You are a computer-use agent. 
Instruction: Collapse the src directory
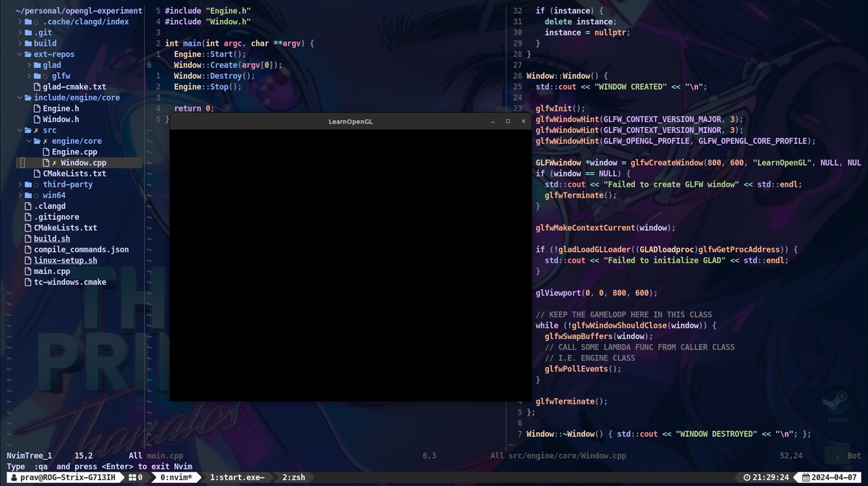[19, 132]
